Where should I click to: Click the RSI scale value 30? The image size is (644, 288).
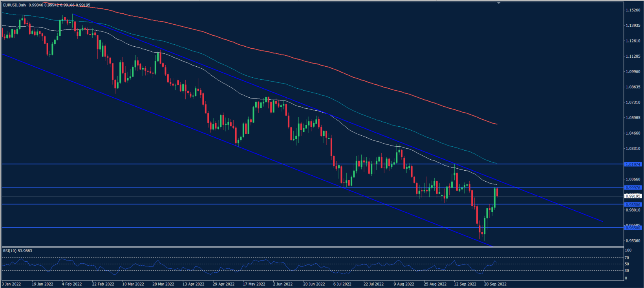tap(627, 271)
